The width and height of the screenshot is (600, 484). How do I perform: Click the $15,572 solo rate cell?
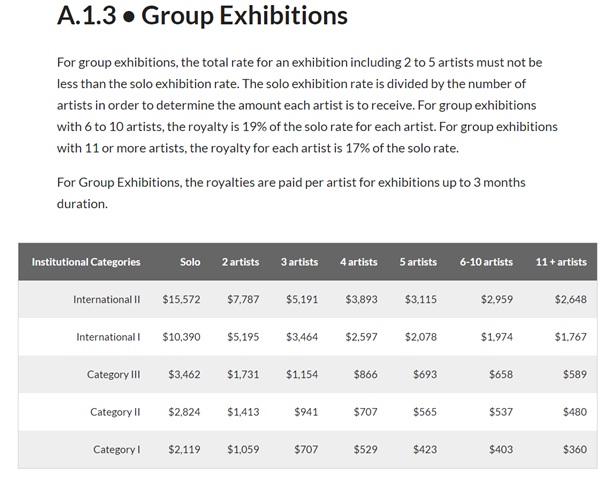[181, 299]
